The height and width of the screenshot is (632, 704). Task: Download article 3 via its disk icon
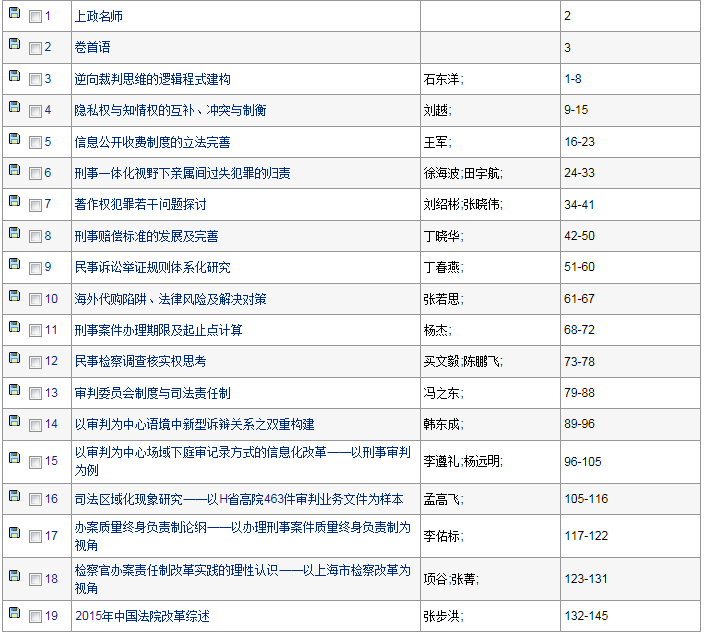click(x=14, y=75)
